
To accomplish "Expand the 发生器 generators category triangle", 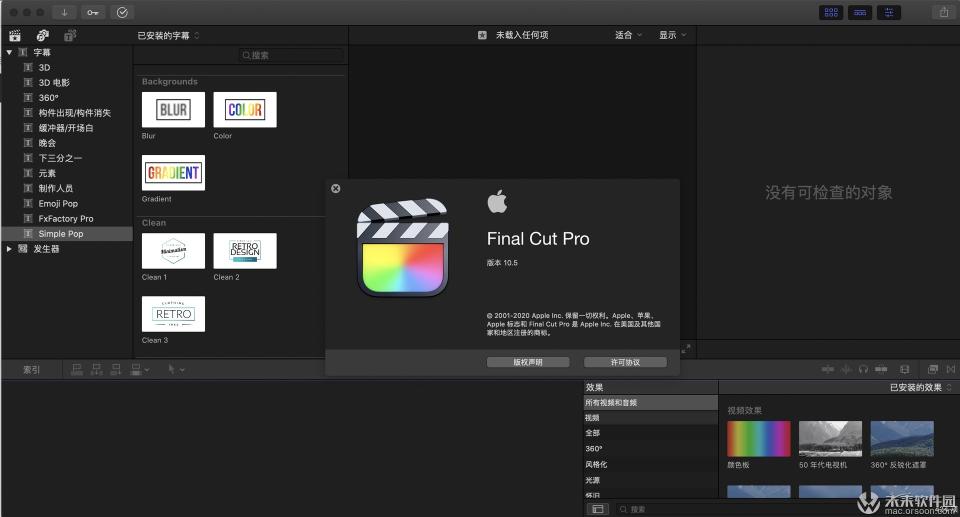I will tap(9, 249).
